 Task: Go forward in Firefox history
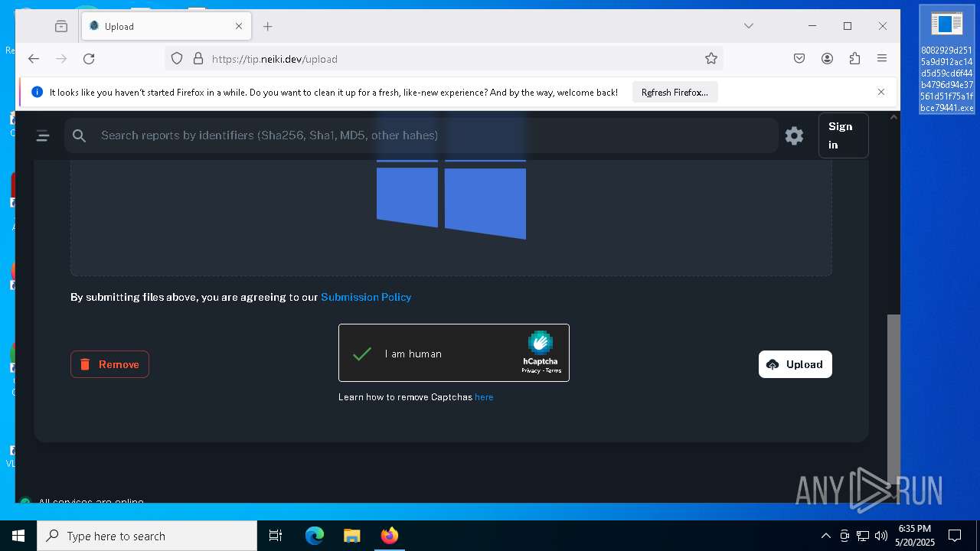pos(61,59)
